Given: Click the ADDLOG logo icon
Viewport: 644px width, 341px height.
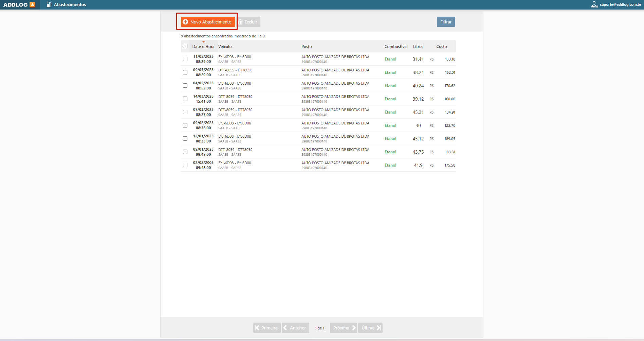Looking at the screenshot, I should pyautogui.click(x=32, y=4).
